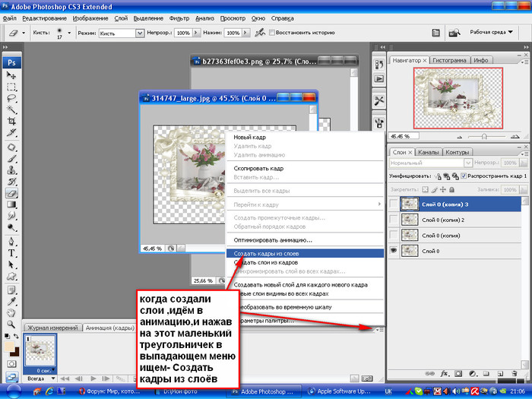This screenshot has height=399, width=532.
Task: Open Adobe Photoshop taskbar button
Action: pos(264,391)
